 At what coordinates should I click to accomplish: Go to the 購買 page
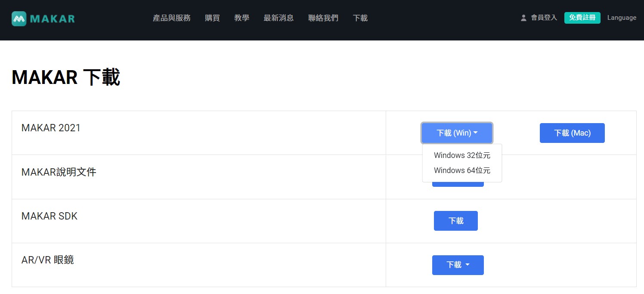point(212,18)
